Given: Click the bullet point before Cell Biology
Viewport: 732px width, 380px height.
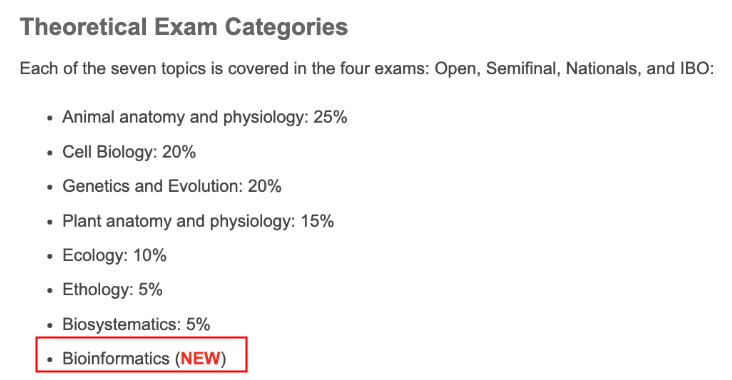Looking at the screenshot, I should coord(50,153).
